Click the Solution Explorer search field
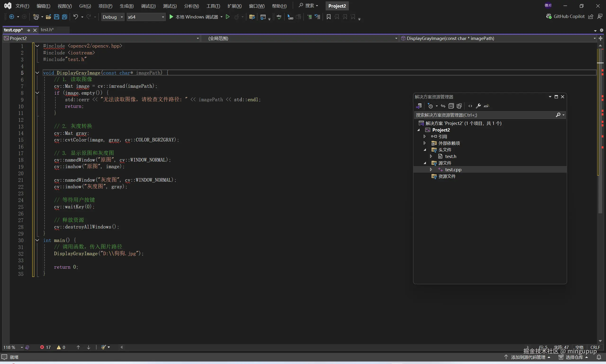The width and height of the screenshot is (606, 364). pos(484,115)
